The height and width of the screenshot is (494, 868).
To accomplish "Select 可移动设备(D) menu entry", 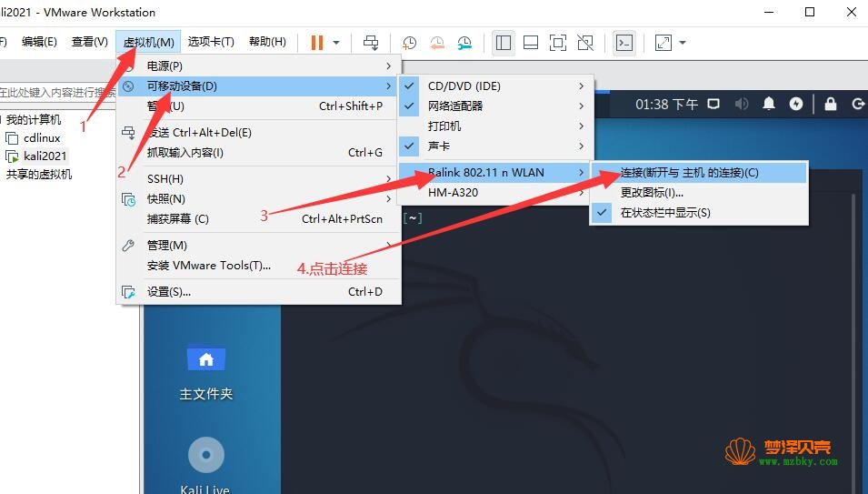I will coord(258,86).
